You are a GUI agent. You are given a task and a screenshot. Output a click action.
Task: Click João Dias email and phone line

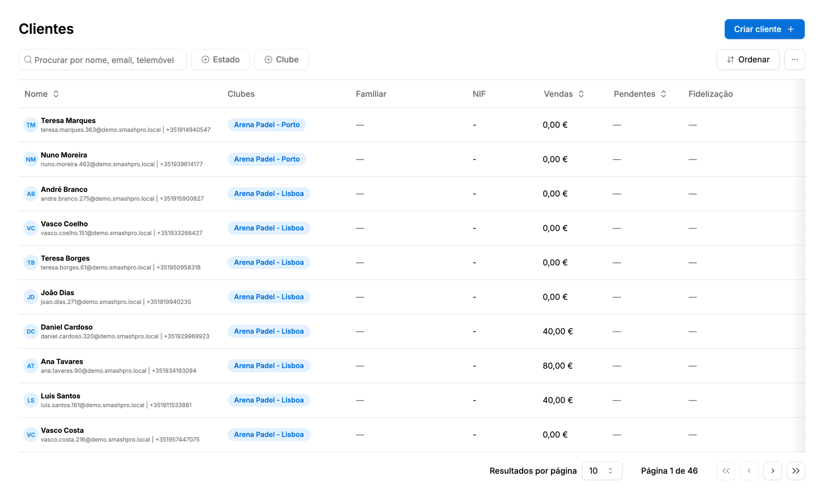coord(116,302)
